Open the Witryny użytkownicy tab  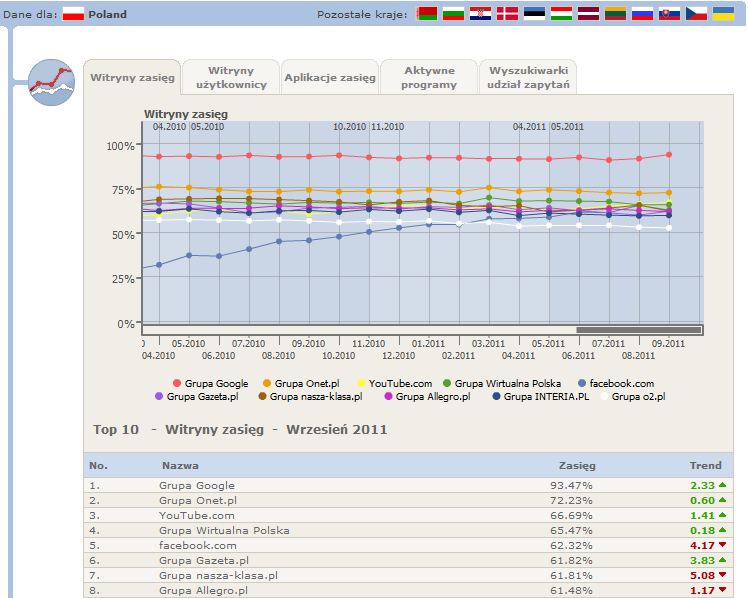tap(231, 78)
